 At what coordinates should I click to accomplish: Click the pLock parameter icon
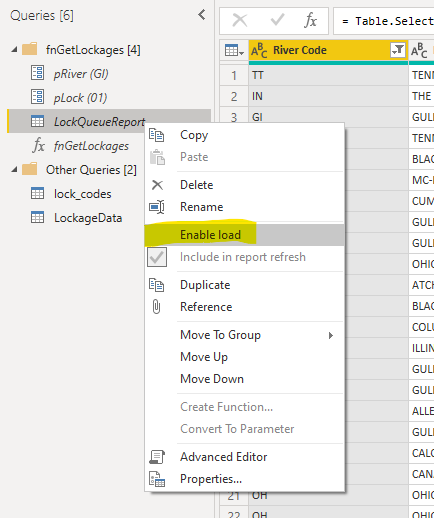coord(37,97)
